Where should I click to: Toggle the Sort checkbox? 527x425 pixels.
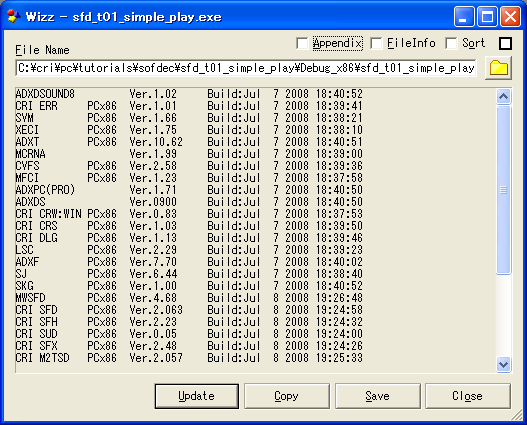451,43
